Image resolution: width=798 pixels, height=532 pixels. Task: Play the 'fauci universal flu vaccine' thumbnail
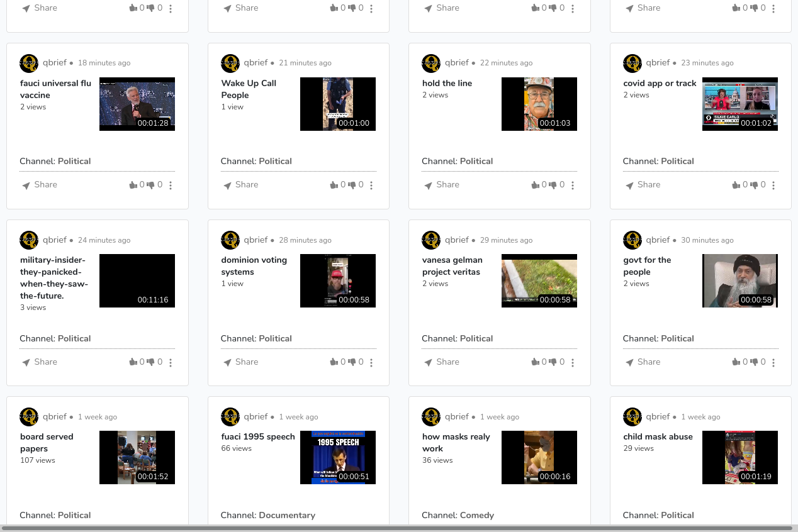coord(137,104)
